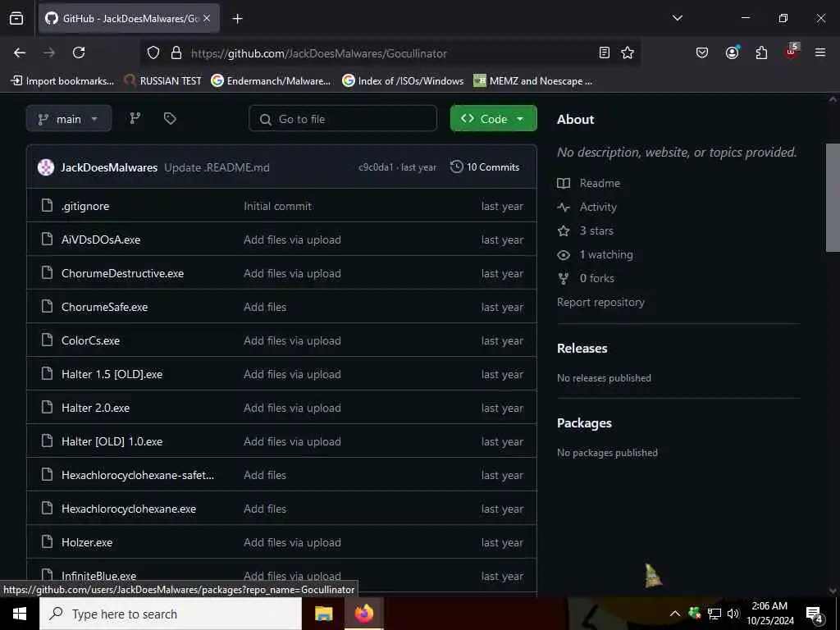840x630 pixels.
Task: Open the ChorumeDestructive.exe file
Action: tap(123, 273)
